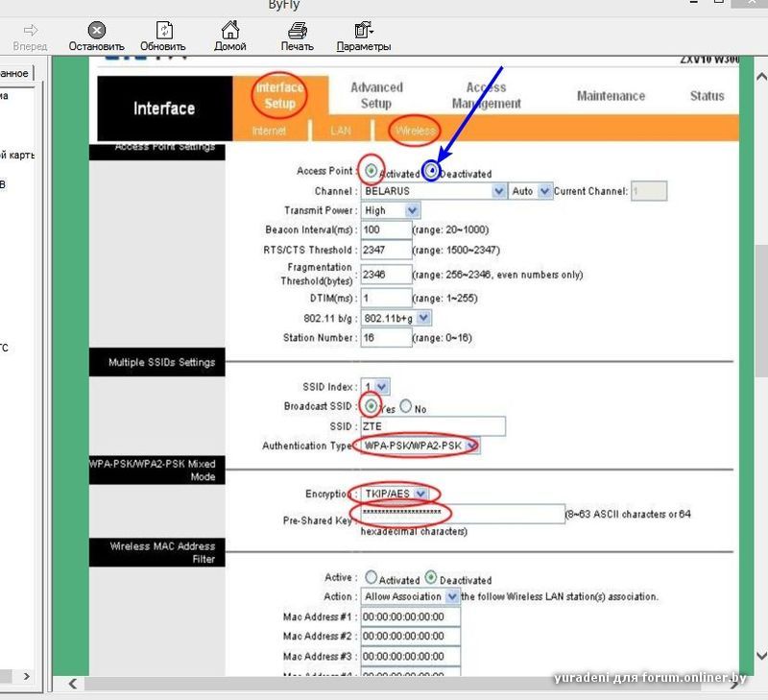
Task: Select Broadcast SSID No radio
Action: click(x=405, y=405)
